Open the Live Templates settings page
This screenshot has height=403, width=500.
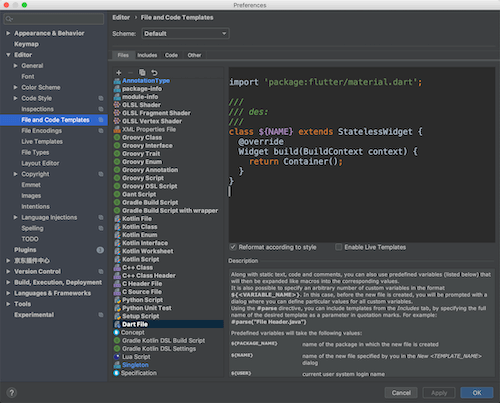[42, 141]
